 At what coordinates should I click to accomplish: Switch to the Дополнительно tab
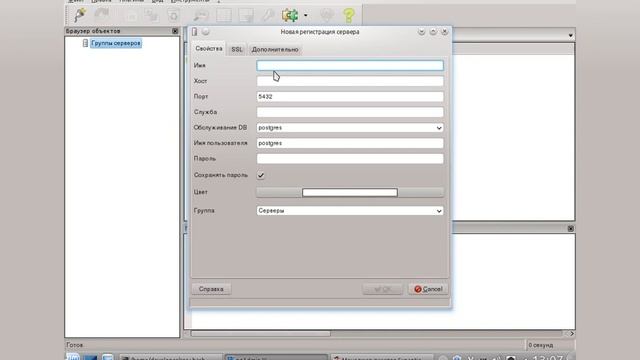coord(275,49)
